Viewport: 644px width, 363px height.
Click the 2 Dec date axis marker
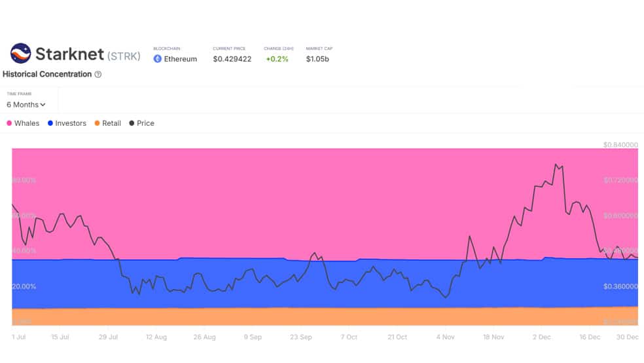click(x=541, y=337)
